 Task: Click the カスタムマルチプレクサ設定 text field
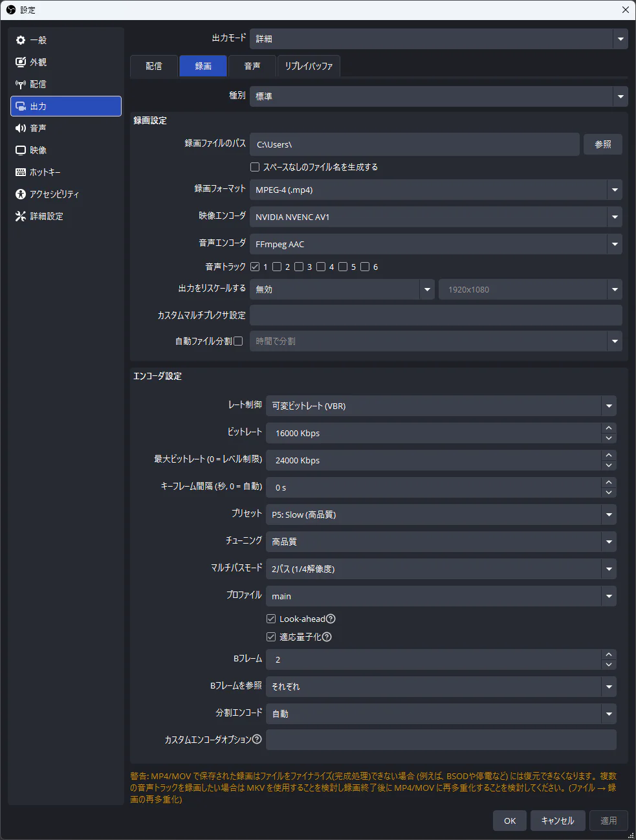[435, 315]
